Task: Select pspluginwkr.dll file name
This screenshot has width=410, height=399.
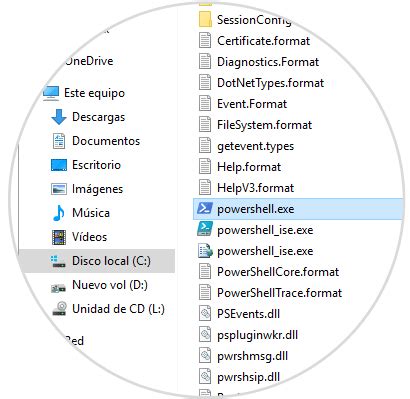Action: click(x=257, y=335)
